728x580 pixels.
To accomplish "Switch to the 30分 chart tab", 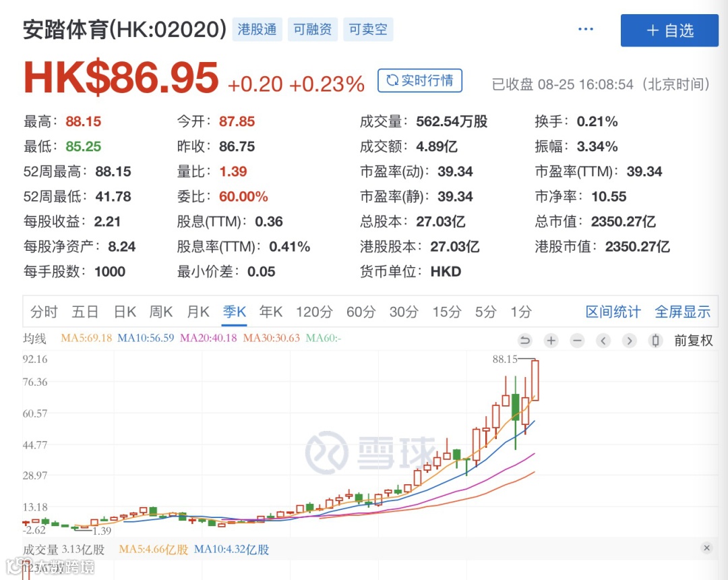I will (404, 312).
